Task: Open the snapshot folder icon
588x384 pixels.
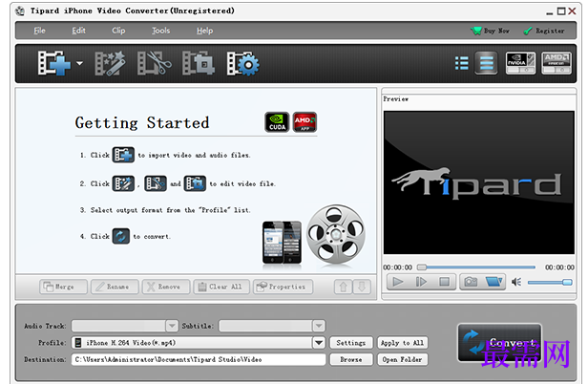Action: tap(493, 282)
